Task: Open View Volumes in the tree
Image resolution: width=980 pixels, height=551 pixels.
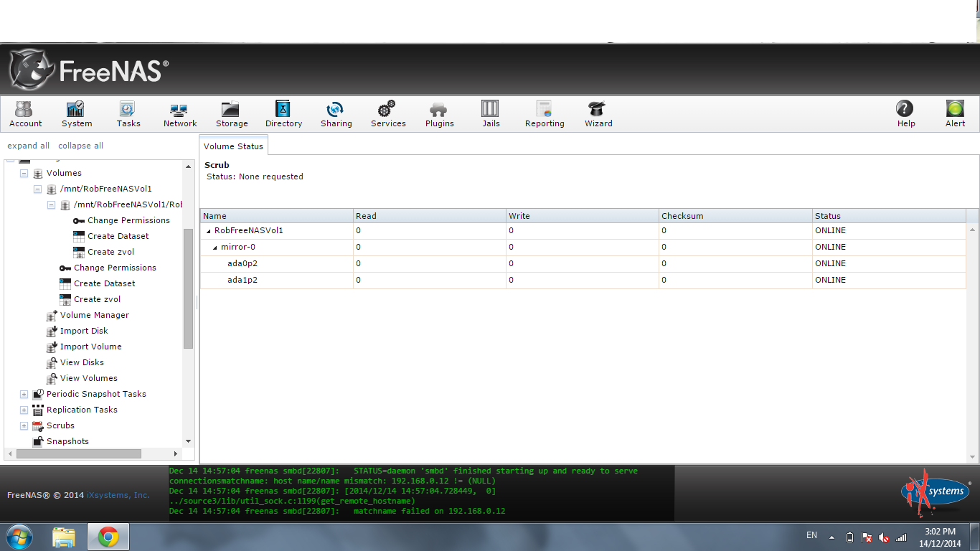Action: tap(89, 378)
